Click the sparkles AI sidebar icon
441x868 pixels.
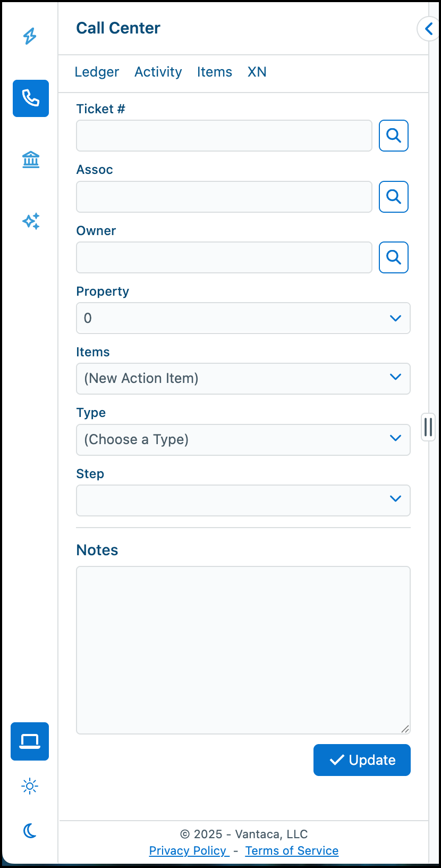(31, 221)
